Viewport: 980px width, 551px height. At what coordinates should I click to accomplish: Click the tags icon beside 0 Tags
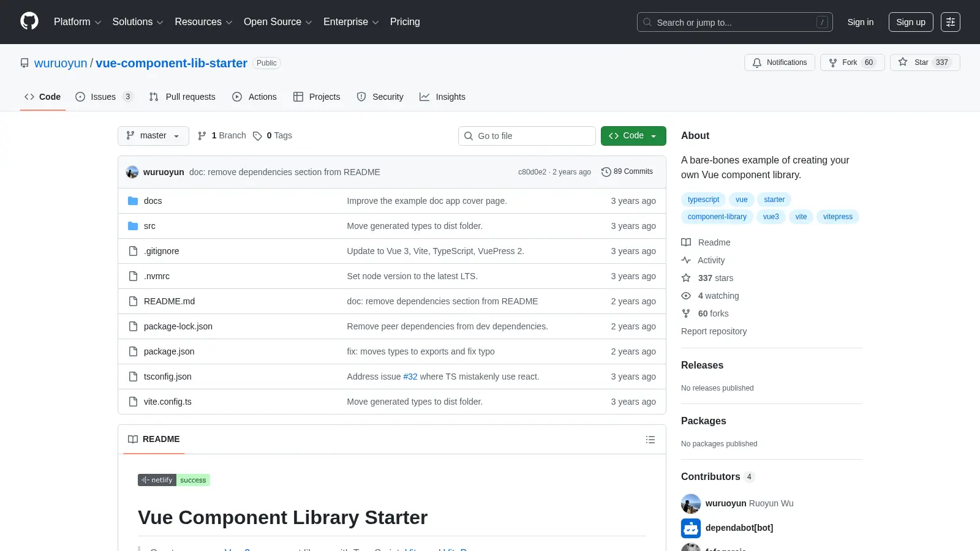click(x=258, y=136)
